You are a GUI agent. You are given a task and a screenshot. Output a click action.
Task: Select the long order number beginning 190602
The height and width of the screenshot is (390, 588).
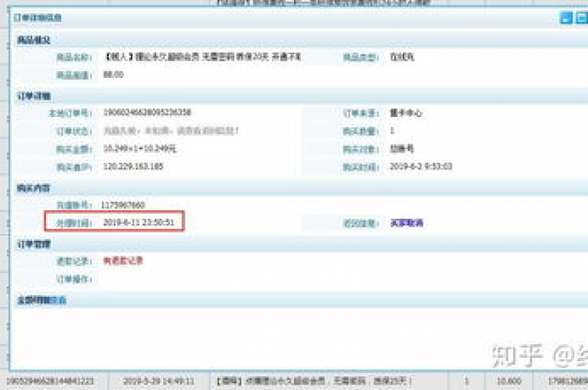(147, 112)
